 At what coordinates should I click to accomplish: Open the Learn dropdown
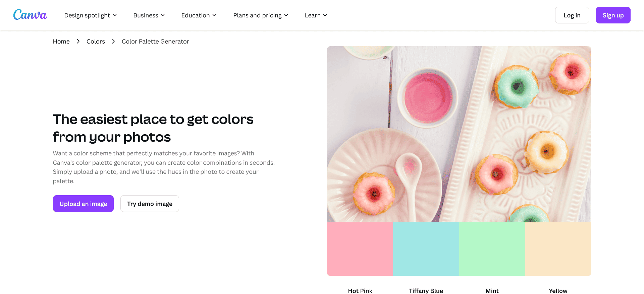click(x=313, y=15)
